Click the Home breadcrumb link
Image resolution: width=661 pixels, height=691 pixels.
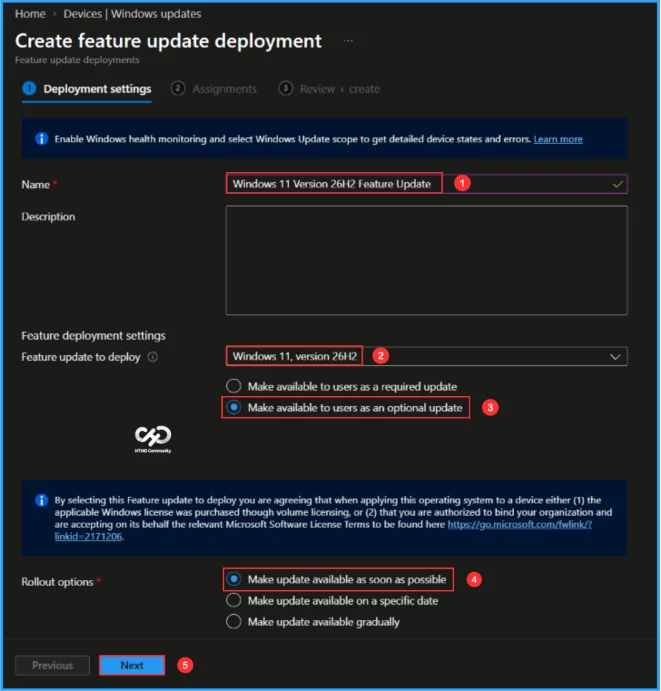pos(30,14)
